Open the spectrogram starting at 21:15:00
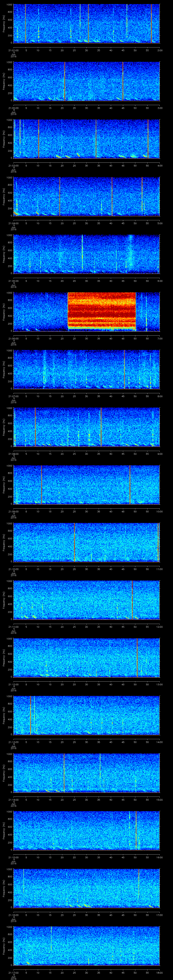This screenshot has width=173, height=980. pos(87,831)
